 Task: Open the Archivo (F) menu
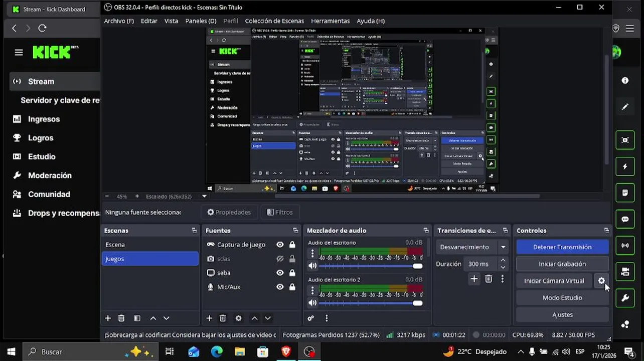[x=119, y=21]
